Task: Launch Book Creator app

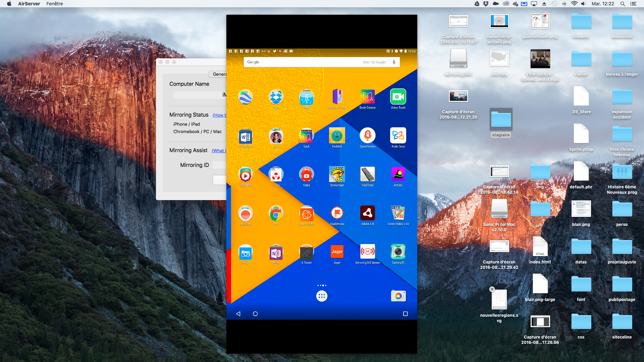Action: coord(367,97)
